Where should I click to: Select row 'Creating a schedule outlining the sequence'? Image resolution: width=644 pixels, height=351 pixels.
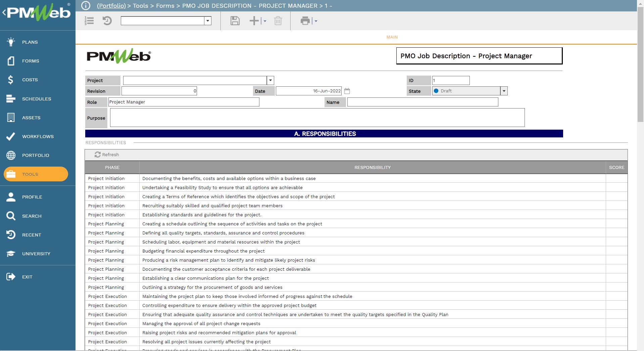(356, 224)
